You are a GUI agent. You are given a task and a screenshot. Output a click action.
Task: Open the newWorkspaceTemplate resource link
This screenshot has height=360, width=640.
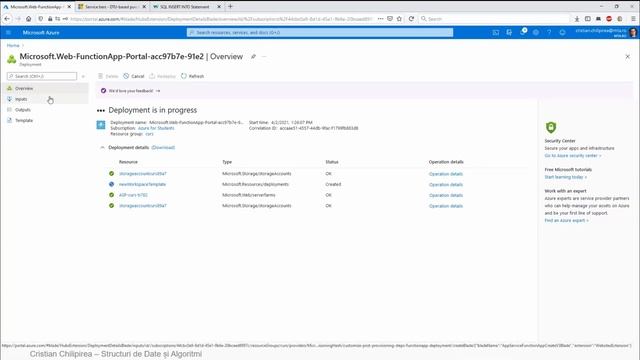[x=142, y=184]
